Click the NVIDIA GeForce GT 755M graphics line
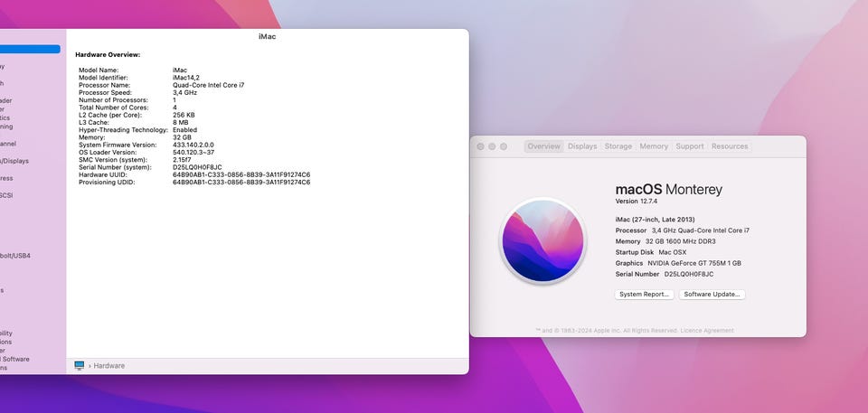The image size is (868, 413). 678,264
